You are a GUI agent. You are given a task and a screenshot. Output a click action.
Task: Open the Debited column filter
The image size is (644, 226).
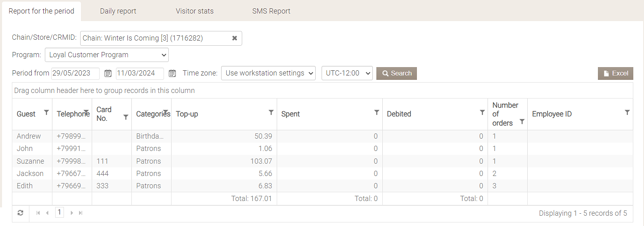pos(482,112)
